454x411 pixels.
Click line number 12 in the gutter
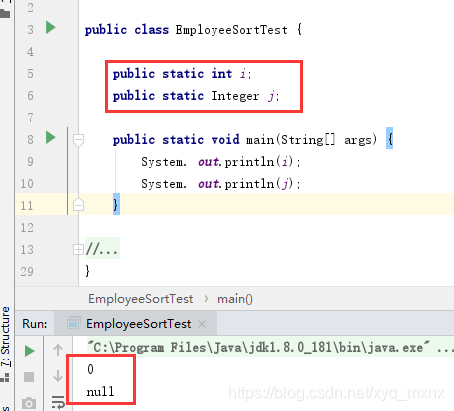pyautogui.click(x=27, y=228)
